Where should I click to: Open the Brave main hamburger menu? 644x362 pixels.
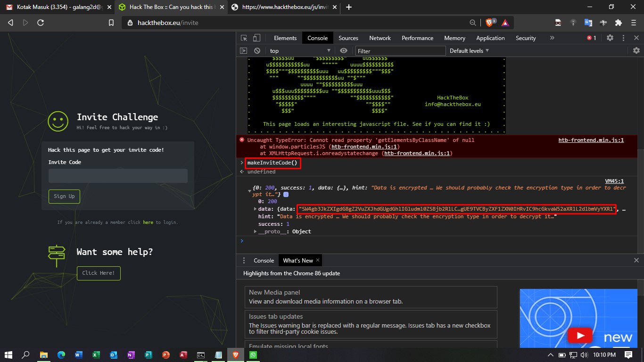pyautogui.click(x=633, y=23)
